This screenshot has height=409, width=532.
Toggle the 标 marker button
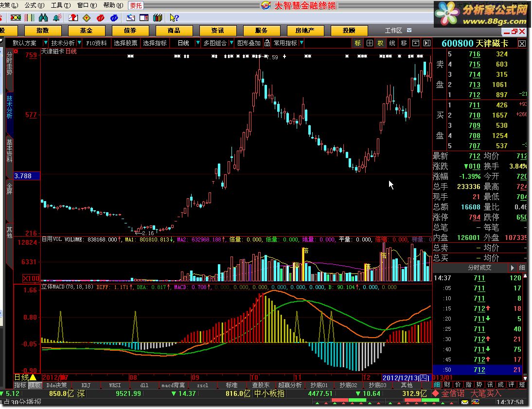(x=357, y=43)
